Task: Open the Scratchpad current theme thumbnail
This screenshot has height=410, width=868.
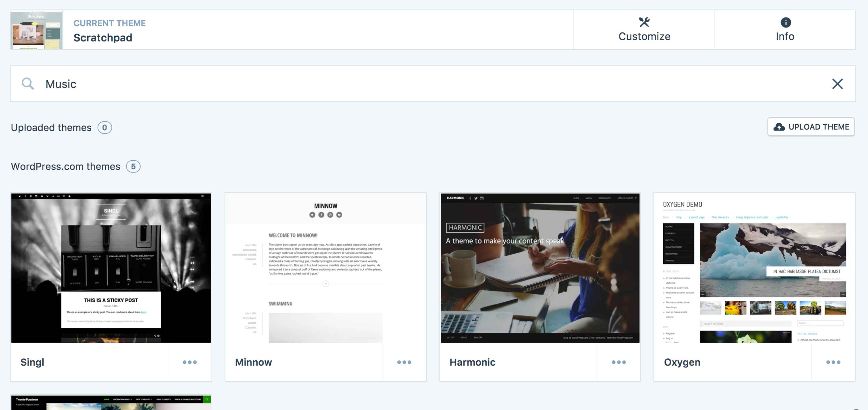Action: (x=36, y=30)
